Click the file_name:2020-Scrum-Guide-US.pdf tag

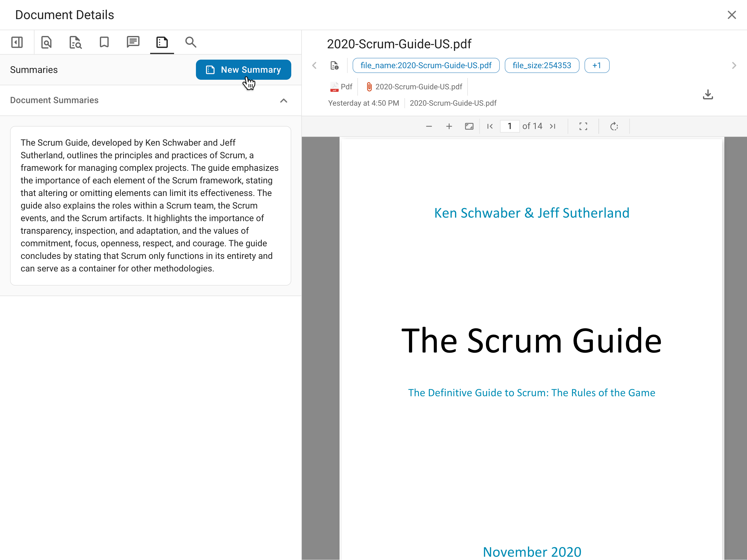[x=426, y=65]
